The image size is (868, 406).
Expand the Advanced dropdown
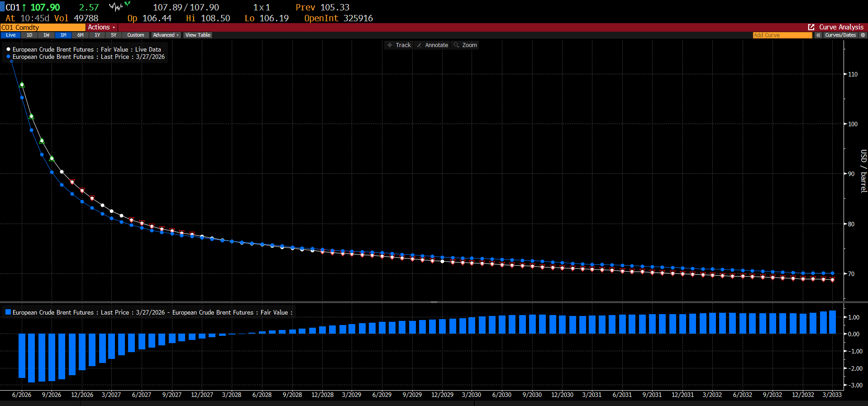(x=166, y=35)
